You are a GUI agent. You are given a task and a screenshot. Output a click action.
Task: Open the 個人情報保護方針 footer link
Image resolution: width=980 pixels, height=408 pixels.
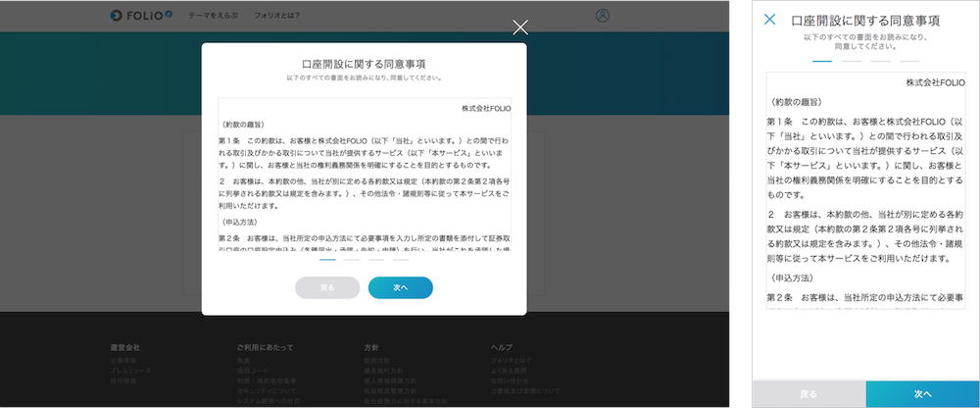click(386, 382)
